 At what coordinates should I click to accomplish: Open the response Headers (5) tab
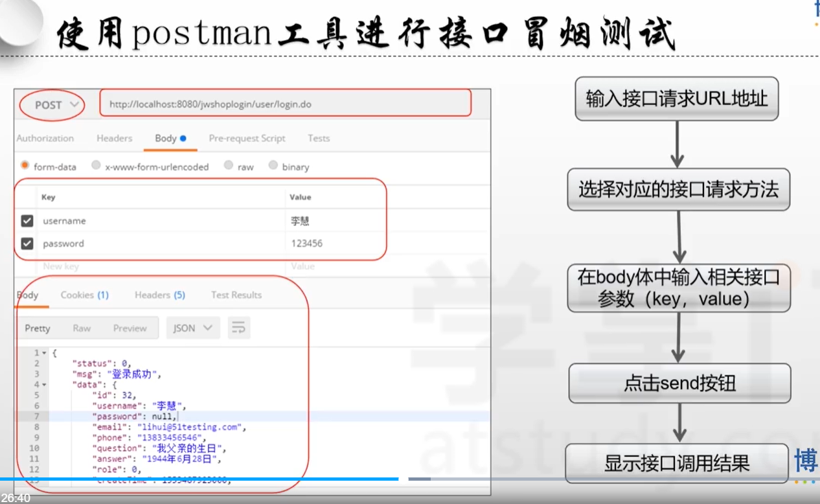(x=160, y=295)
